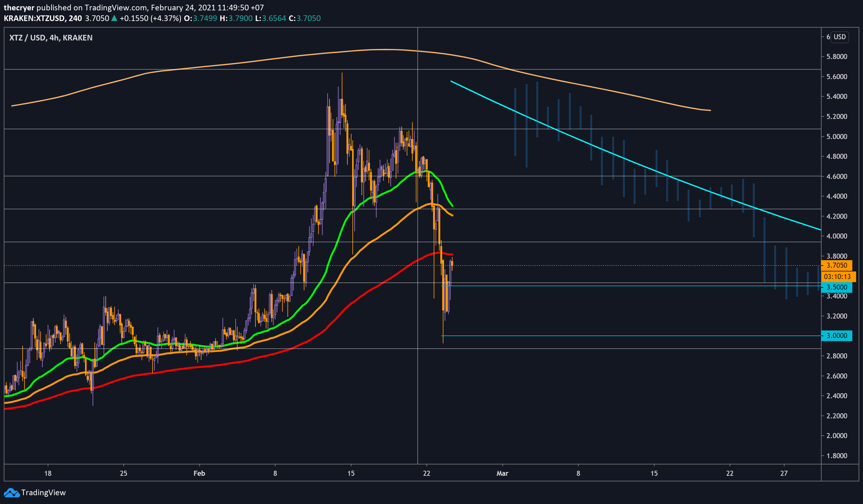Click the 2.0000 price axis label
The height and width of the screenshot is (504, 863).
[837, 436]
